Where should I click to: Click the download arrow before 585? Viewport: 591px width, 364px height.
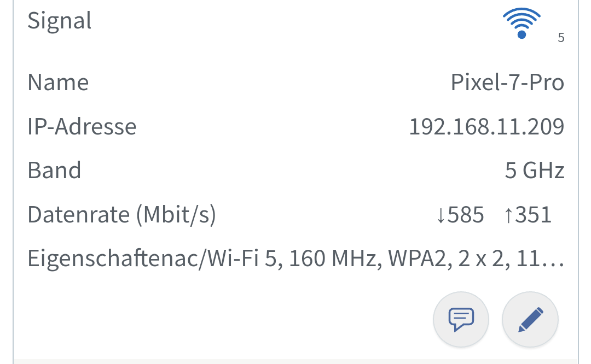[x=441, y=215]
